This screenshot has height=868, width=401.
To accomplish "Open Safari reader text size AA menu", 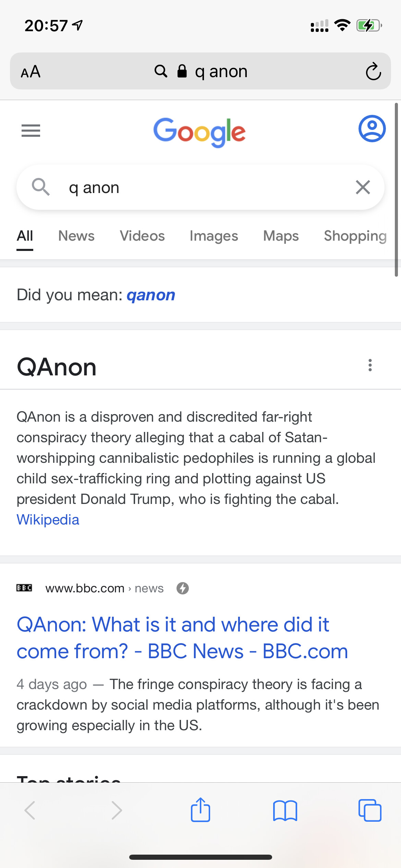I will click(x=31, y=72).
